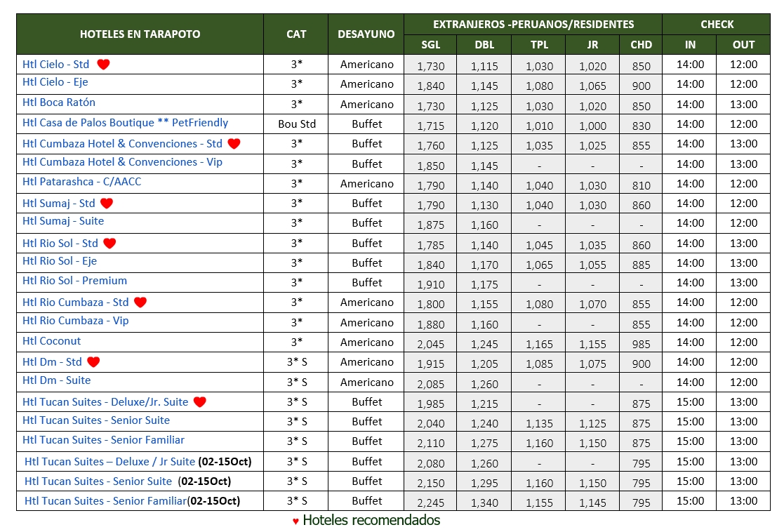Select the SGL column header
Image resolution: width=784 pixels, height=532 pixels.
[x=430, y=44]
